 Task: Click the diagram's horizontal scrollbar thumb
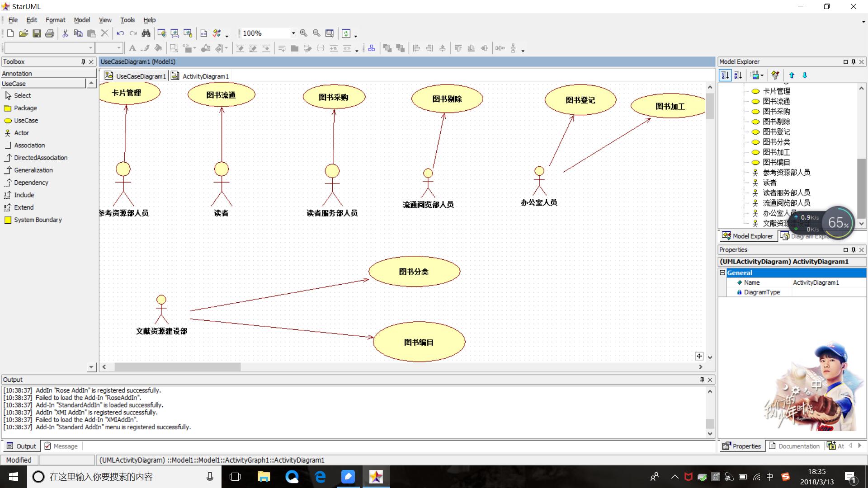(177, 367)
